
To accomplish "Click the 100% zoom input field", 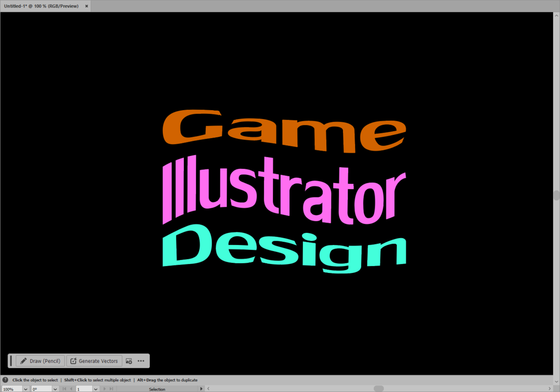I will click(12, 389).
